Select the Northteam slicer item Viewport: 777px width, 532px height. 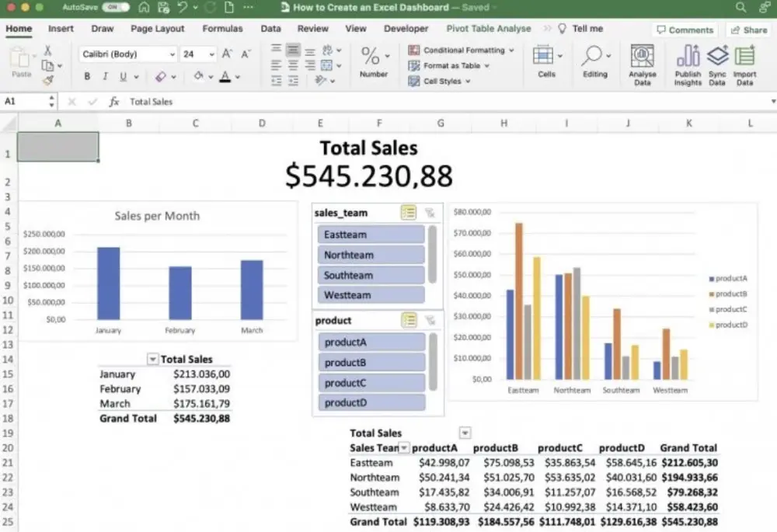[x=371, y=255]
